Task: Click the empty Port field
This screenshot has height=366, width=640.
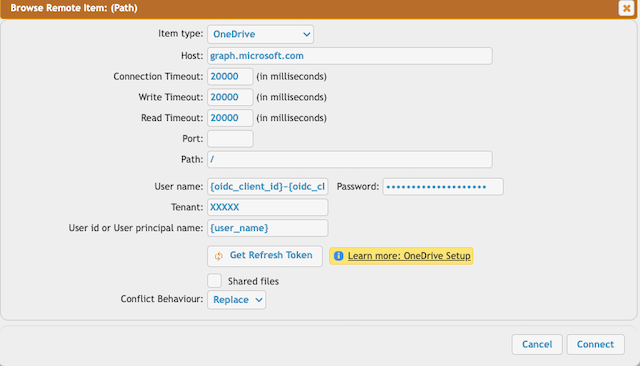Action: point(230,139)
